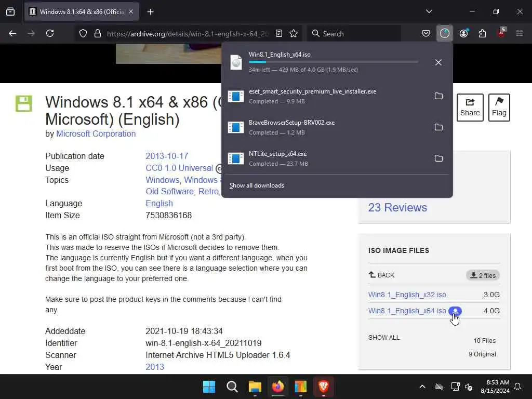Image resolution: width=532 pixels, height=399 pixels.
Task: Open the network status tray icon
Action: pos(455,387)
